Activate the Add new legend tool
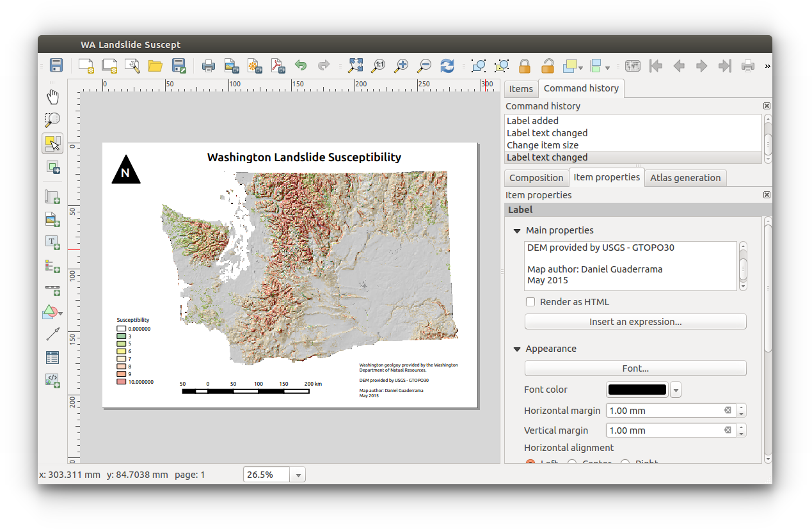Screen dimensions: 812x529 click(52, 265)
